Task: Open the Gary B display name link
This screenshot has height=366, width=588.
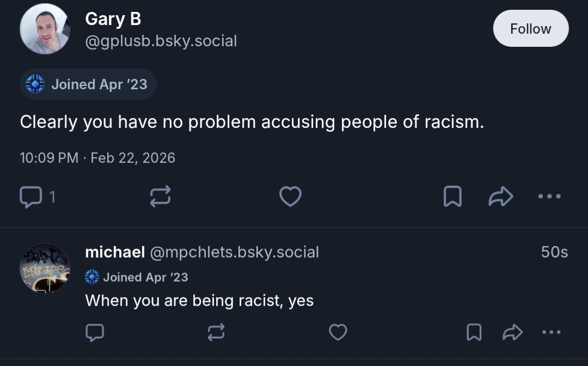Action: pyautogui.click(x=113, y=19)
